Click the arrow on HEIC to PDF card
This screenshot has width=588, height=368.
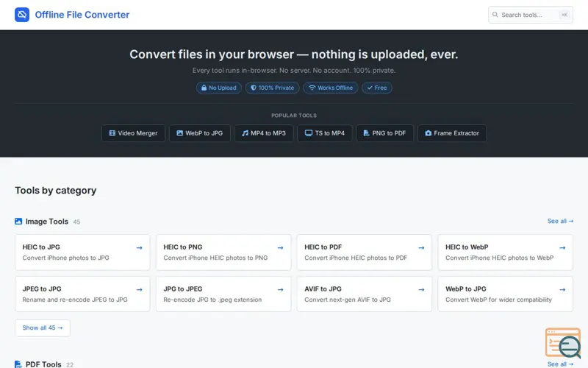(x=421, y=248)
